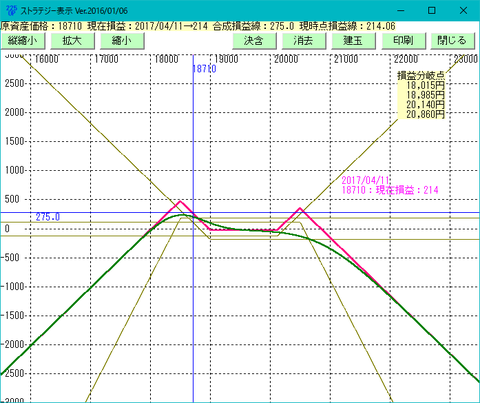Click the 合成損益線：275.0 status text
Viewport: 480px width, 403px height.
tap(253, 26)
